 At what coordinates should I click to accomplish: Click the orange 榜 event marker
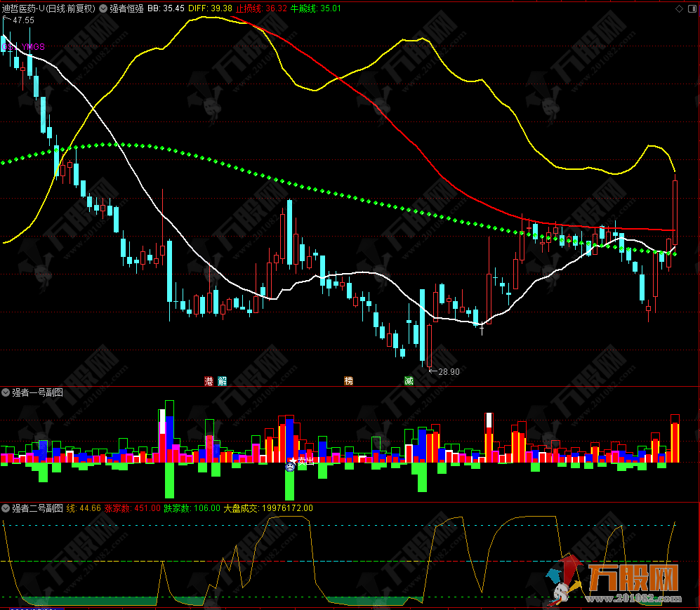(349, 380)
